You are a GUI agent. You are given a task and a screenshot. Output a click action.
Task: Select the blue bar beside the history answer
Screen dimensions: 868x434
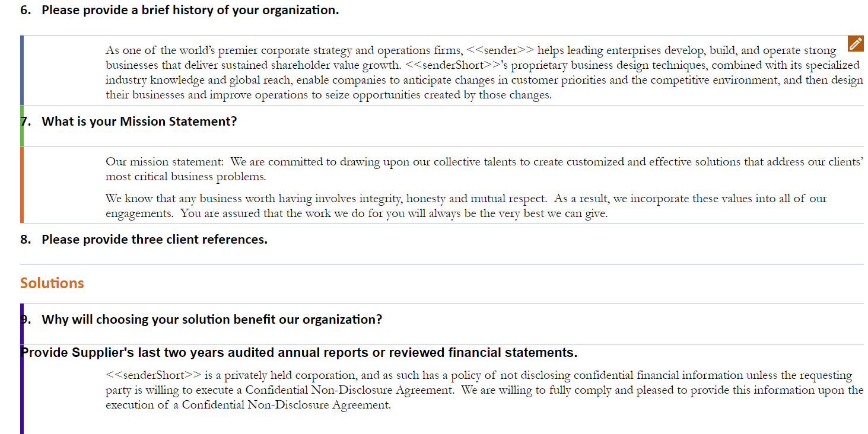click(22, 70)
